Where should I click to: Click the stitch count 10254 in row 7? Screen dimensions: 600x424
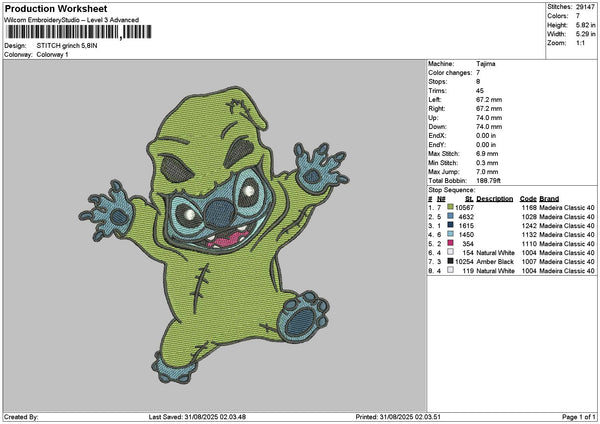(x=465, y=262)
